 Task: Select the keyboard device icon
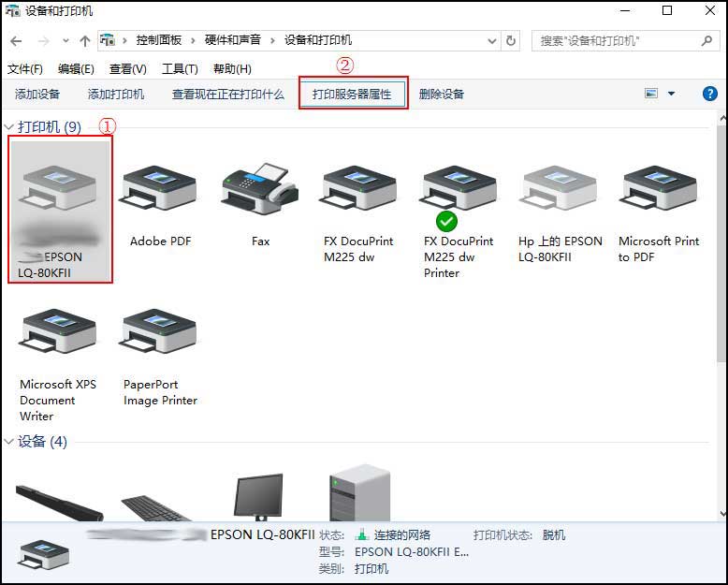(x=155, y=508)
